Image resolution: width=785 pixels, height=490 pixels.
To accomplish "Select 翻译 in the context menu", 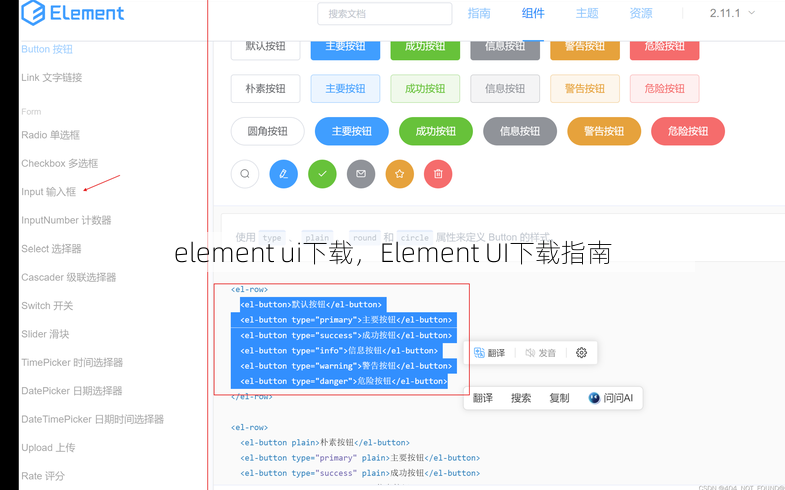I will point(483,398).
